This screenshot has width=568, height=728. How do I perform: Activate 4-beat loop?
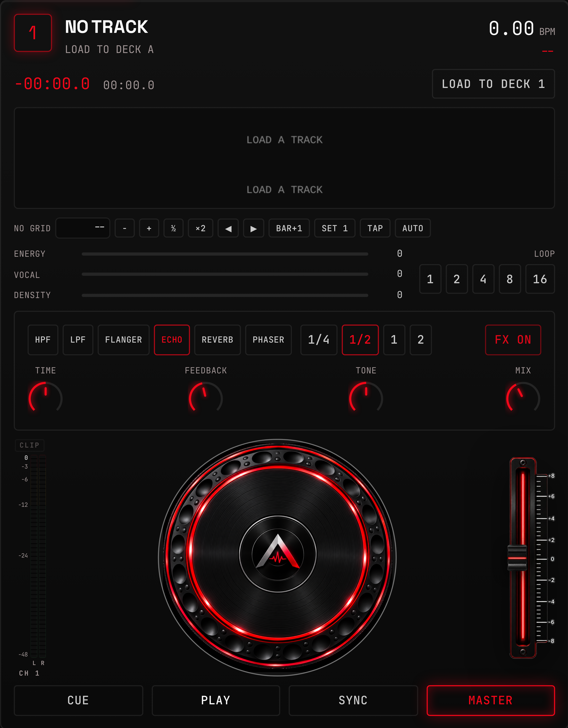tap(483, 279)
